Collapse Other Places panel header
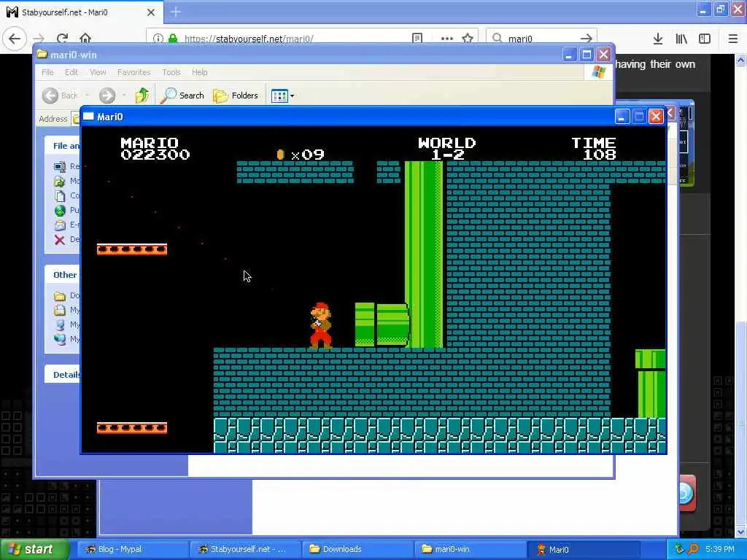Image resolution: width=747 pixels, height=560 pixels. click(63, 275)
